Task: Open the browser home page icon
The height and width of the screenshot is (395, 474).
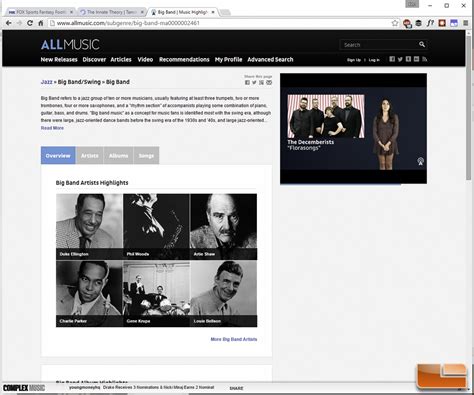Action: click(x=41, y=23)
